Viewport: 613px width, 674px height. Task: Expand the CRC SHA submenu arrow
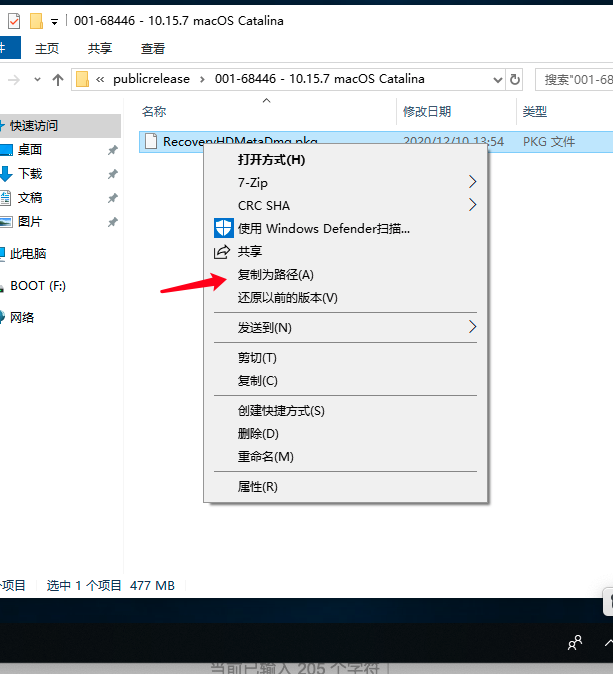click(x=472, y=205)
